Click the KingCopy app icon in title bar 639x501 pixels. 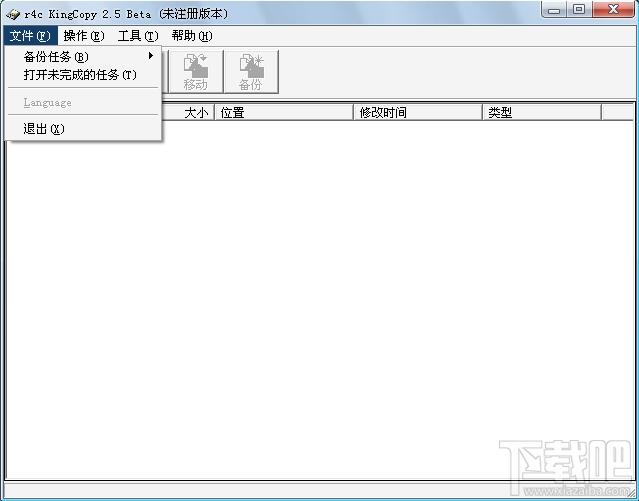13,14
